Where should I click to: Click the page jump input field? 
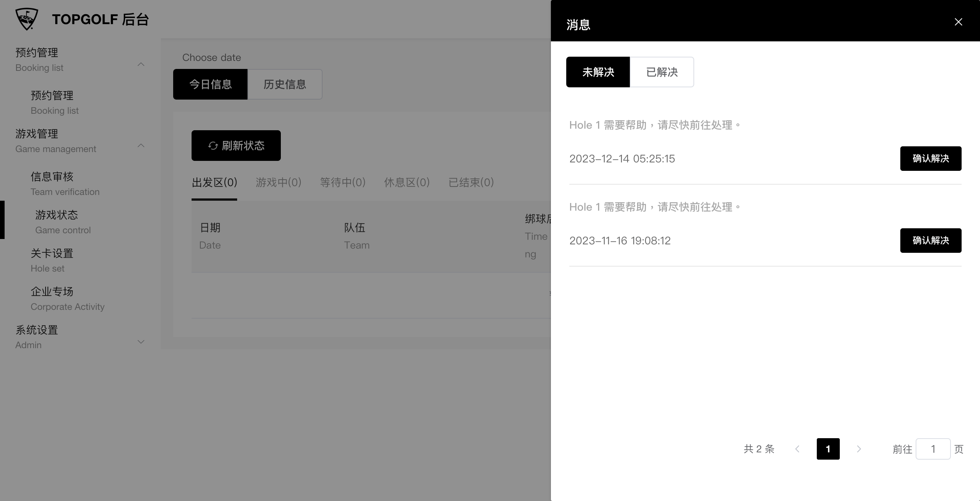coord(932,449)
